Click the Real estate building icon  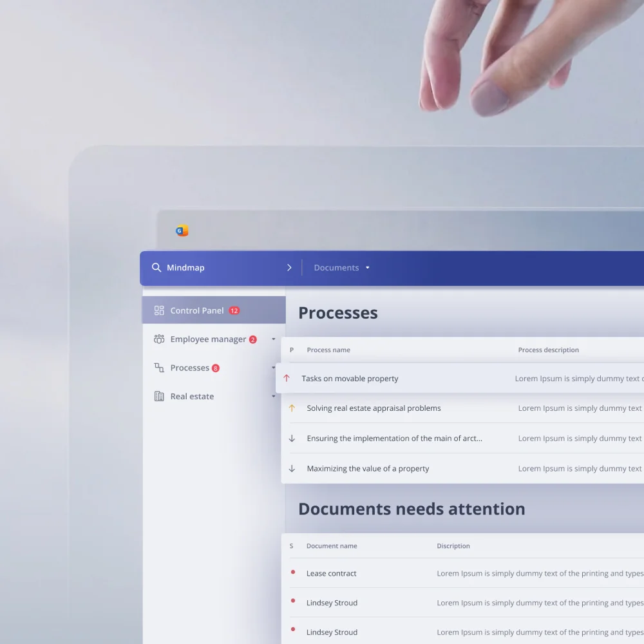[x=159, y=397]
